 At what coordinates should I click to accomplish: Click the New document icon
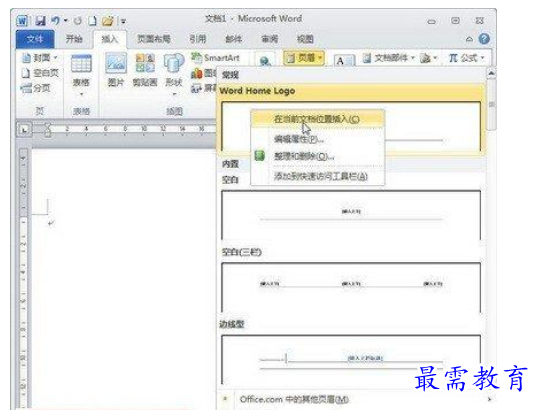(x=92, y=21)
